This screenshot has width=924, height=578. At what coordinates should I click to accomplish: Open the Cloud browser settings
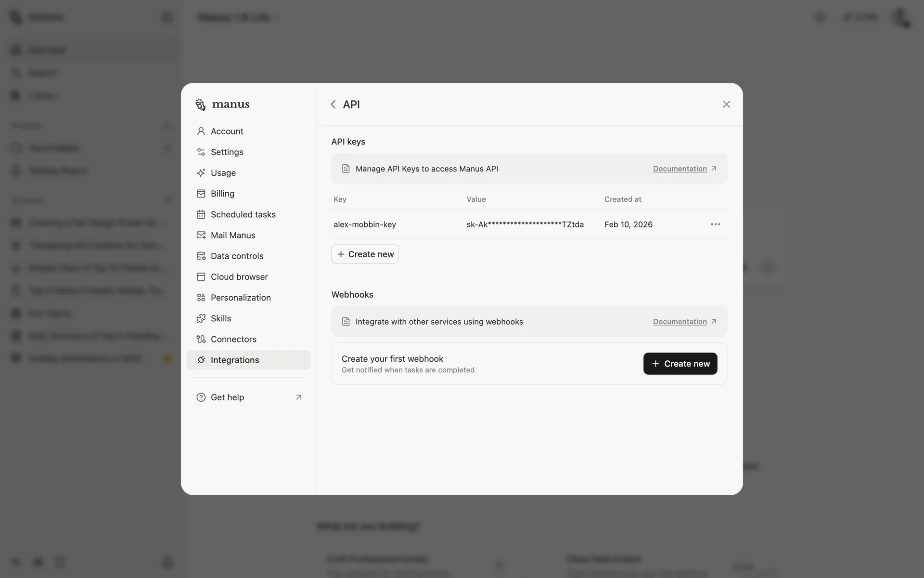[239, 277]
